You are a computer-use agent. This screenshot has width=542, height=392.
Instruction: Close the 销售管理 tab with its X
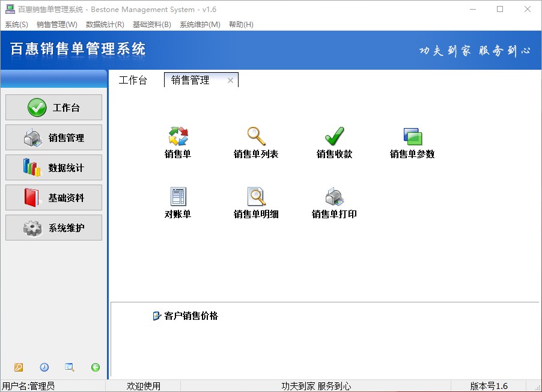[230, 80]
